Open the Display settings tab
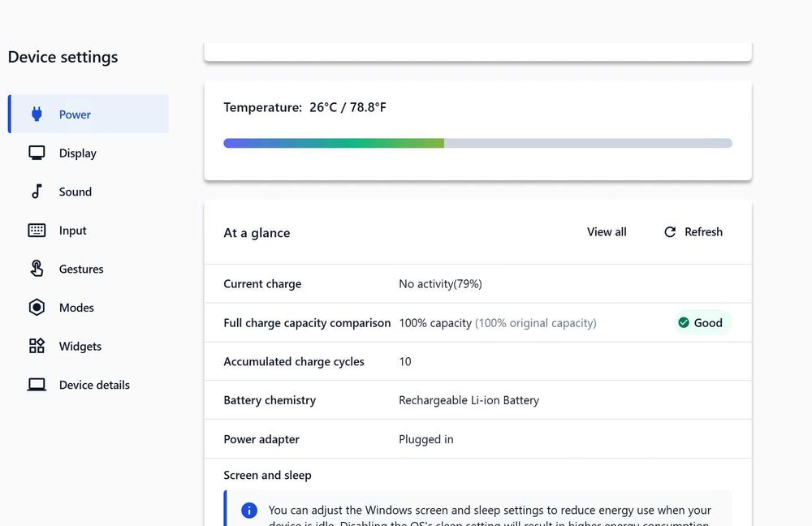Screen dimensions: 812x526 (78, 153)
